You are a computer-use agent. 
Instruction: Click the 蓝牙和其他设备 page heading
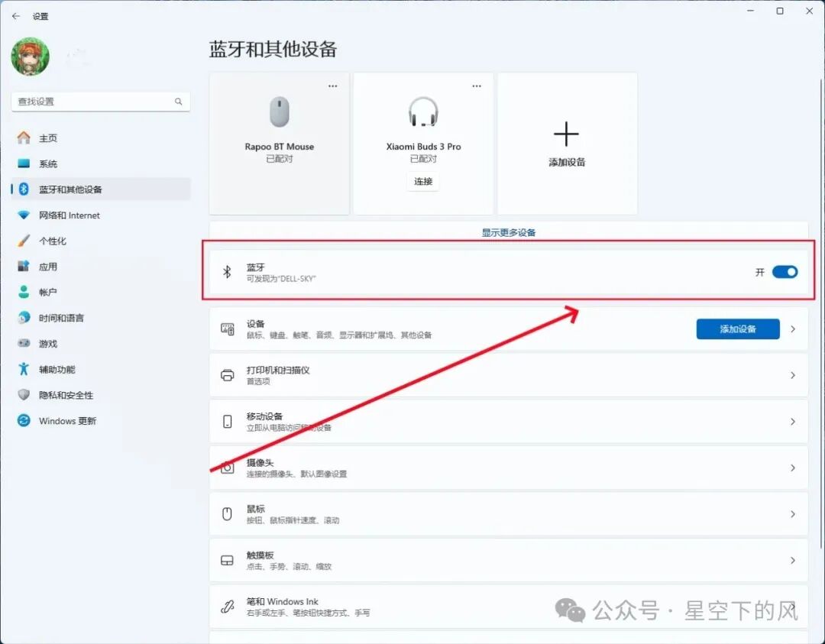click(x=273, y=49)
